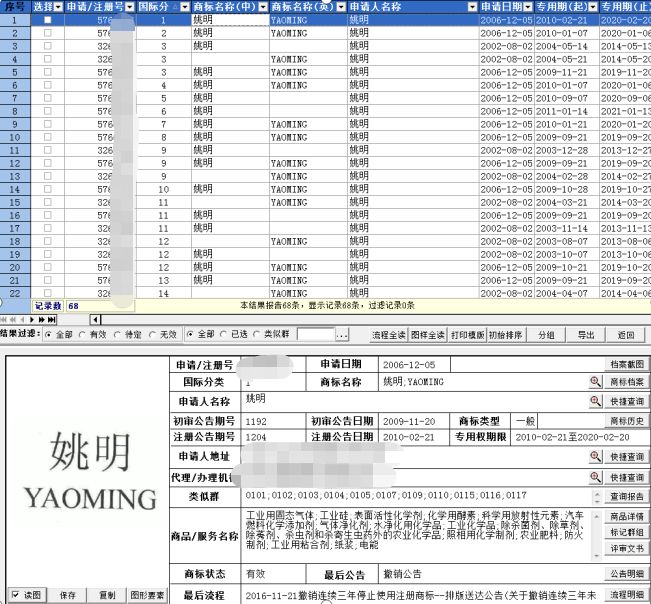The width and height of the screenshot is (651, 604).
Task: Tick the checkbox in row 1
Action: tap(48, 20)
